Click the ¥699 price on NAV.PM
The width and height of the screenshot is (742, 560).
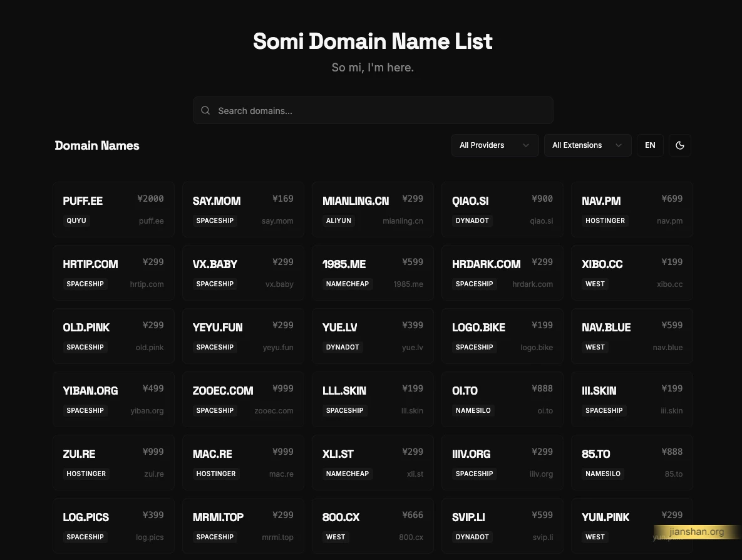pos(672,199)
